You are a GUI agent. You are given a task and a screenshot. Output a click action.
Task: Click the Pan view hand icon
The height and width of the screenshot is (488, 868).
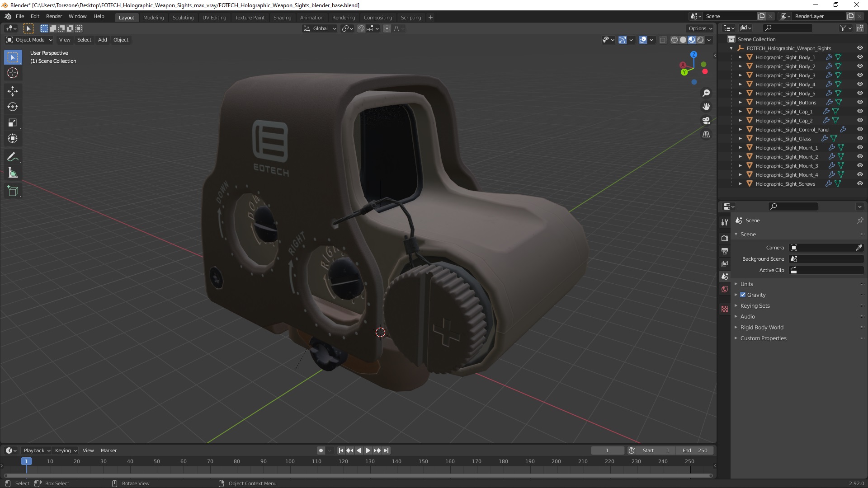tap(706, 107)
